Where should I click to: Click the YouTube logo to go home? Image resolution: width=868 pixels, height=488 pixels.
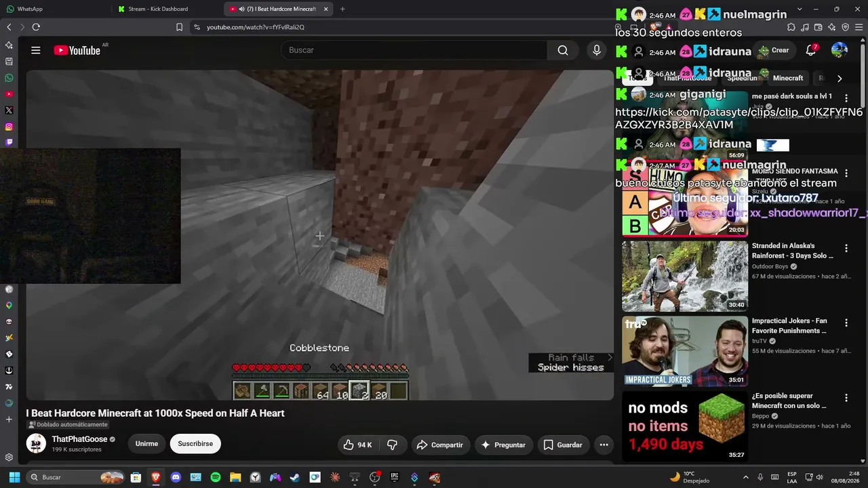77,50
